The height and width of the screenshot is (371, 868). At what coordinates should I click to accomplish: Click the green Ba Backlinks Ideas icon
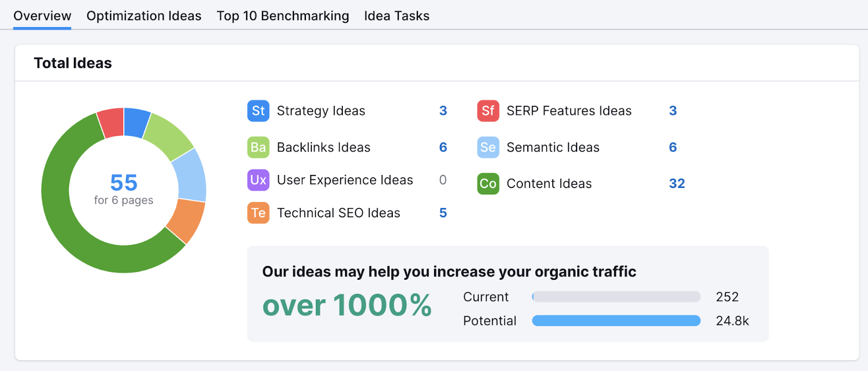coord(258,147)
